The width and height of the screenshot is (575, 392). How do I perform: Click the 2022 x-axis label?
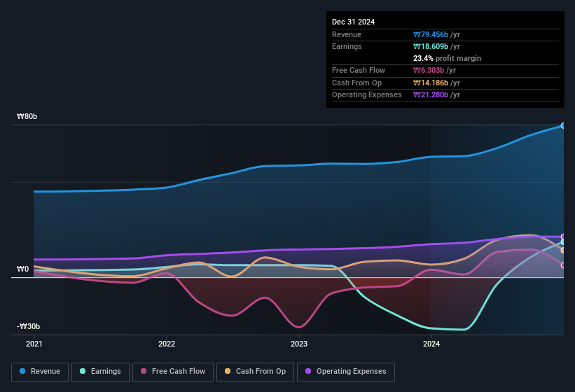167,344
